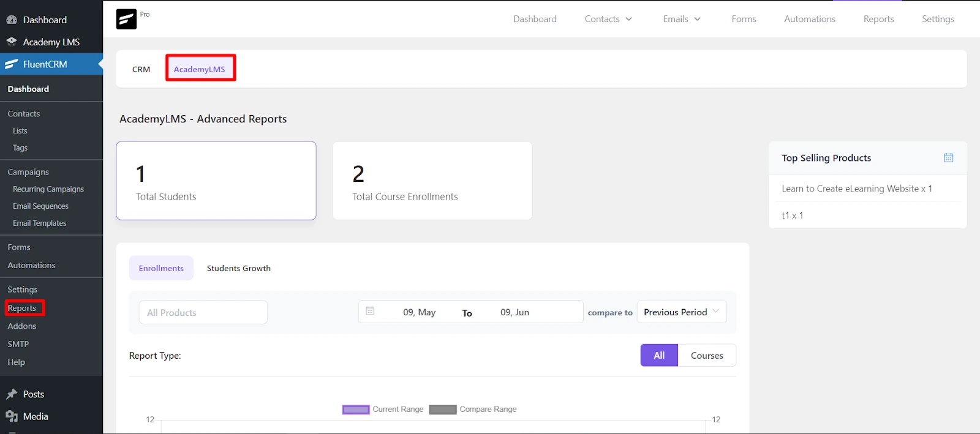This screenshot has height=434, width=980.
Task: Open Settings in the sidebar
Action: click(x=23, y=290)
